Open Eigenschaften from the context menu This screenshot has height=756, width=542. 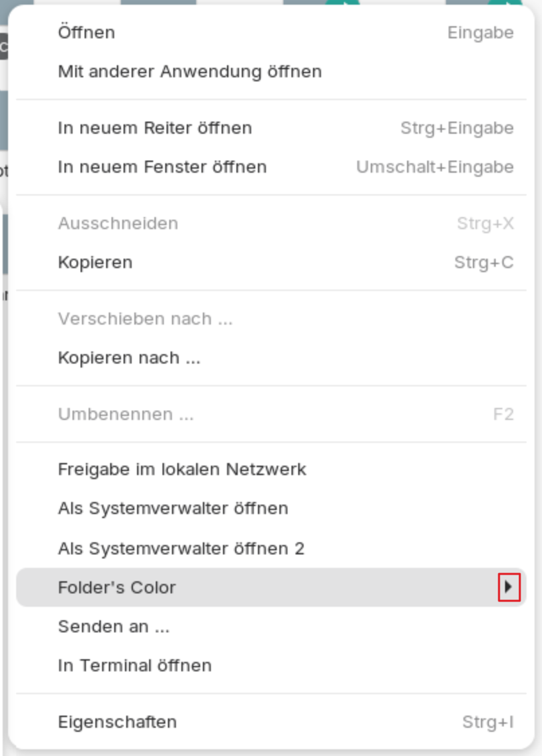click(118, 722)
